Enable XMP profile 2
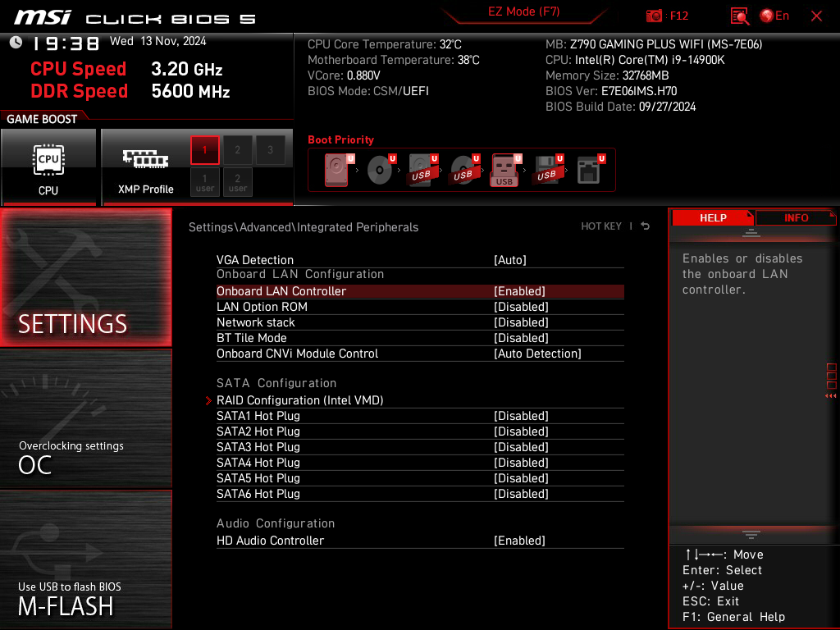 (237, 150)
